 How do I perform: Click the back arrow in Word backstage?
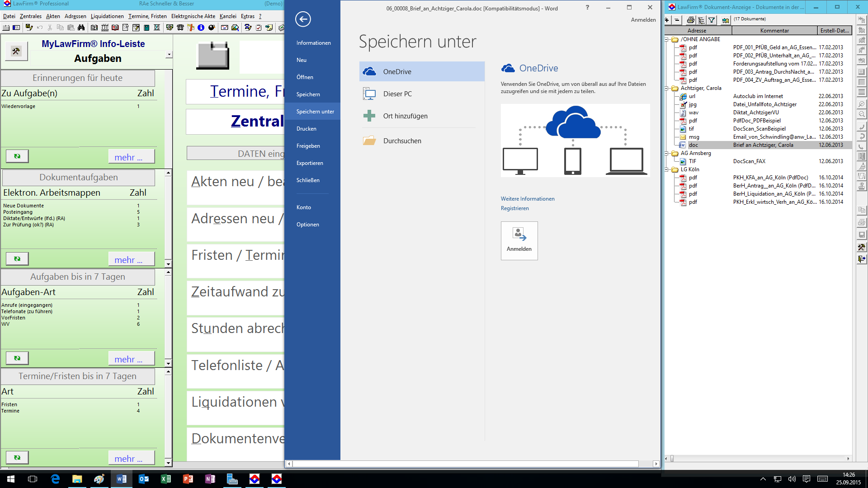303,19
